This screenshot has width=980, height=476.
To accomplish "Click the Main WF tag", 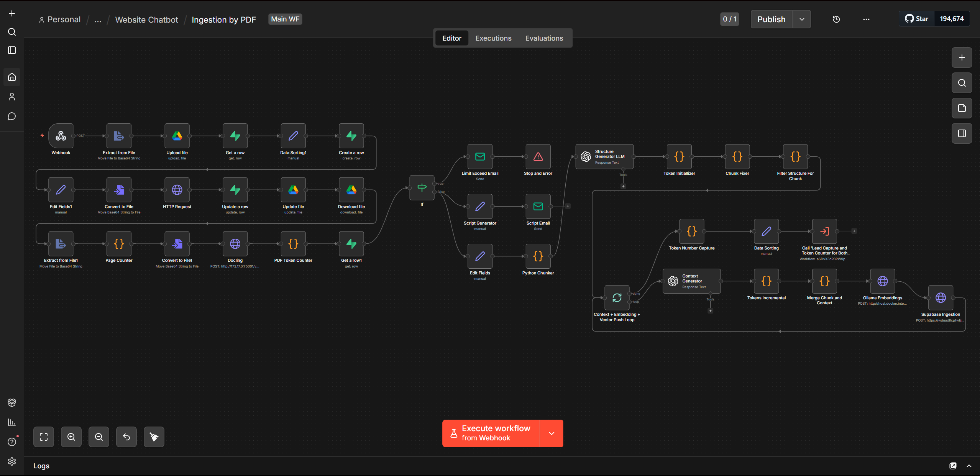I will tap(285, 19).
